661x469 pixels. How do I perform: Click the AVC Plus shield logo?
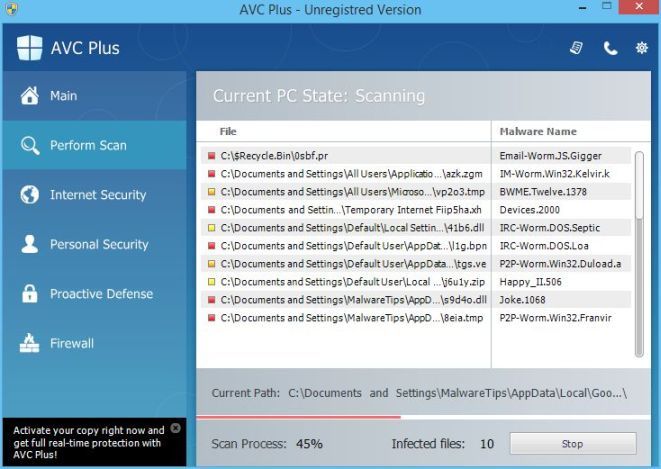[x=30, y=48]
